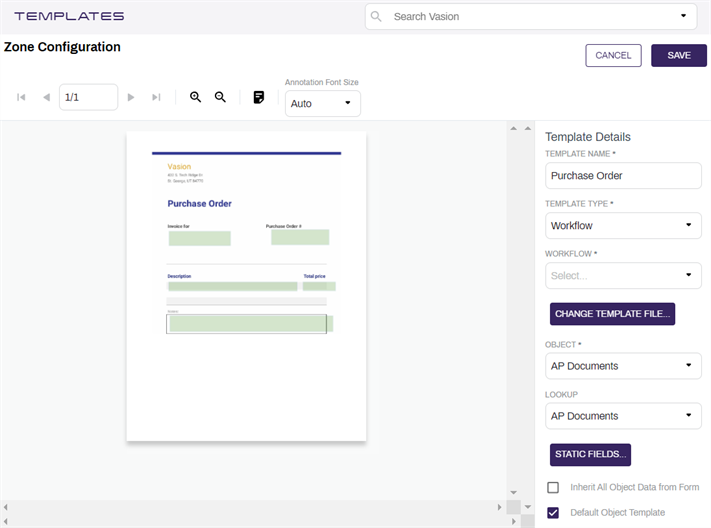Viewport: 711px width, 528px height.
Task: Click the SAVE button
Action: 679,55
